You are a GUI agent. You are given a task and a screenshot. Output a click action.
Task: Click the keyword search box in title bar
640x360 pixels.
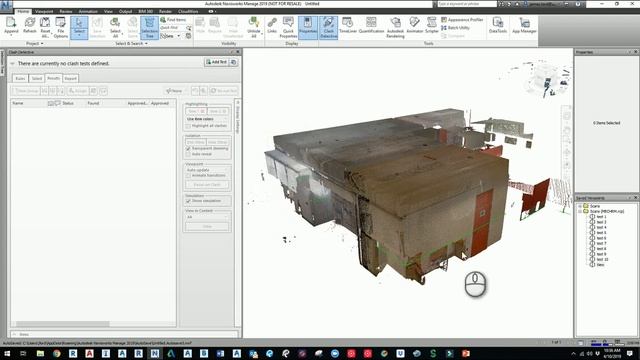point(467,4)
